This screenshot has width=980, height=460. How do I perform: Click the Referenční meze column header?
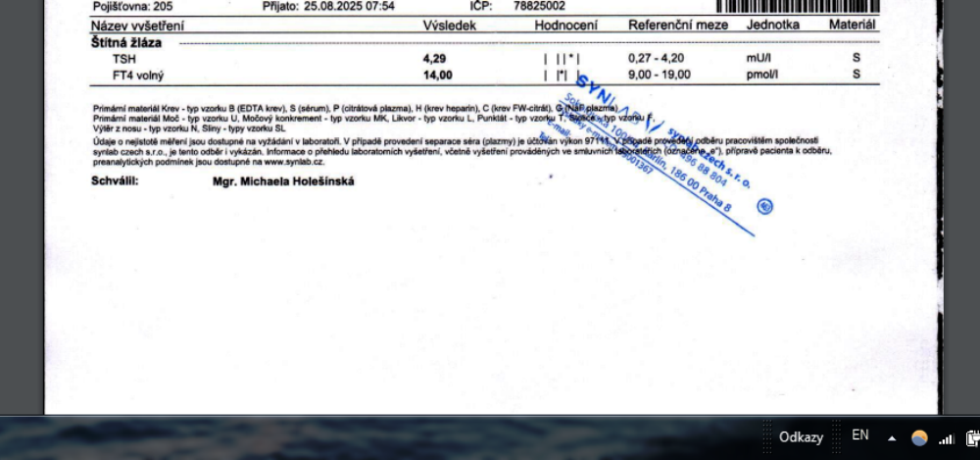tap(677, 25)
